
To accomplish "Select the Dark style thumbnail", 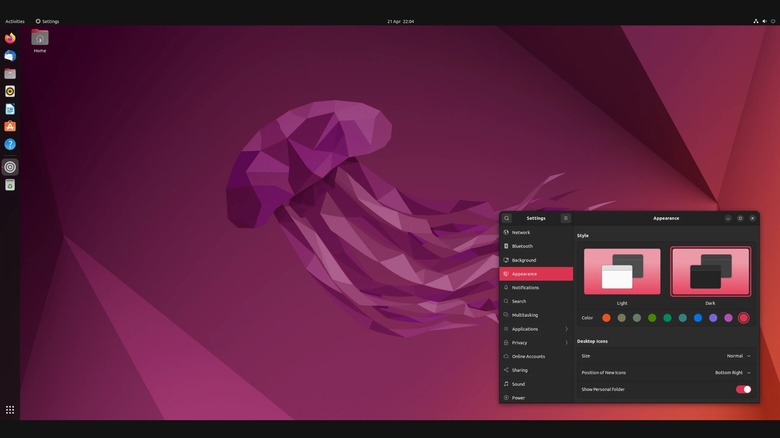I will point(710,271).
